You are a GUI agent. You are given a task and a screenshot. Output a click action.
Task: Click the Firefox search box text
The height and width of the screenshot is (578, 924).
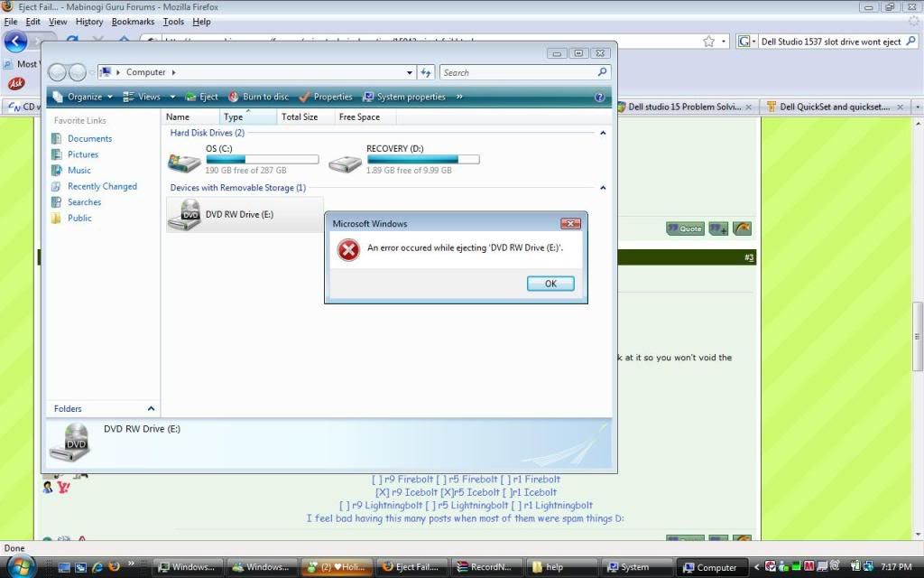coord(831,42)
